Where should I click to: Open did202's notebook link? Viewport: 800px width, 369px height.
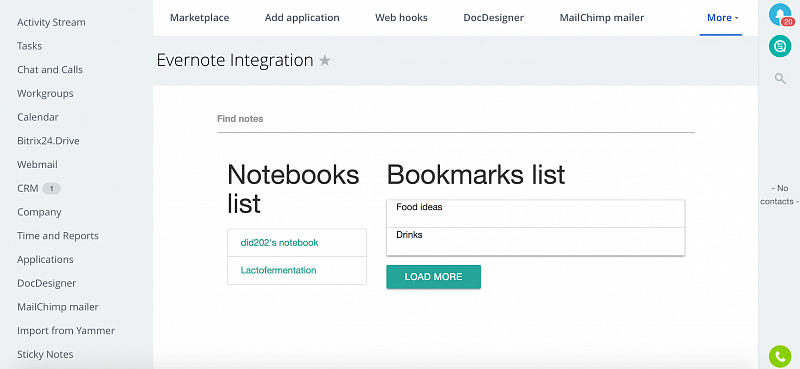click(x=279, y=242)
